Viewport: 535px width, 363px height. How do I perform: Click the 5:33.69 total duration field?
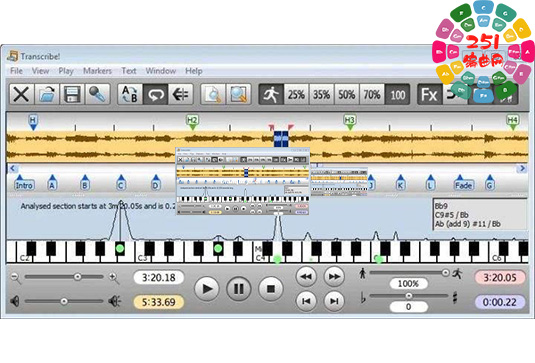159,302
